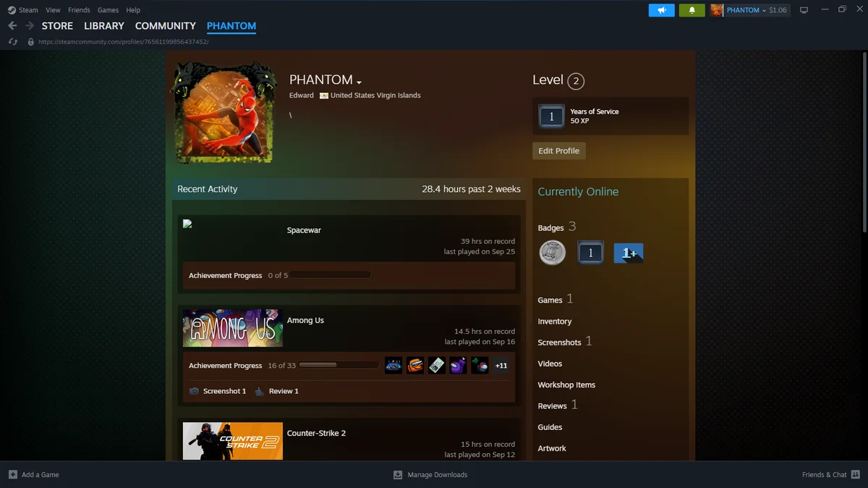Open the blue '1+' game collector badge
Image resolution: width=868 pixels, height=488 pixels.
[629, 253]
